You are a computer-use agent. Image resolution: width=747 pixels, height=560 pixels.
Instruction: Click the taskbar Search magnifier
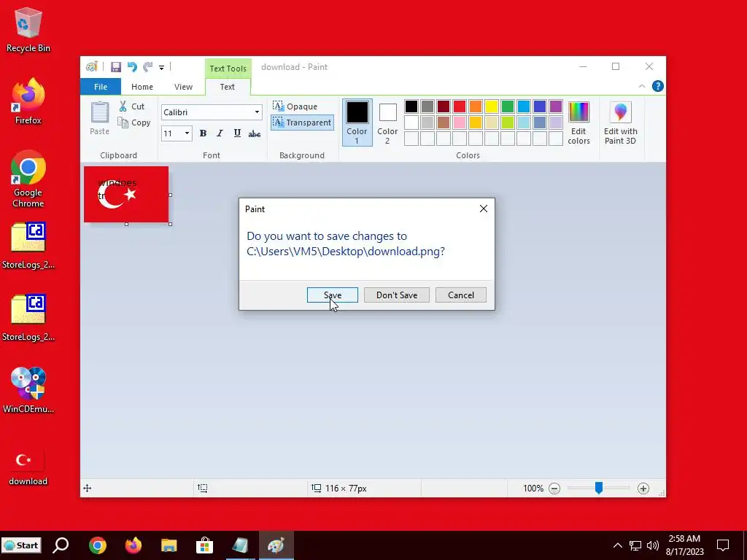point(61,545)
